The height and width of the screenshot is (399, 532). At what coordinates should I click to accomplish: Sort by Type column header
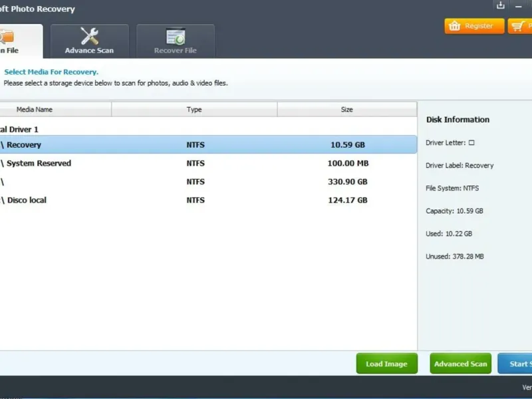coord(194,110)
